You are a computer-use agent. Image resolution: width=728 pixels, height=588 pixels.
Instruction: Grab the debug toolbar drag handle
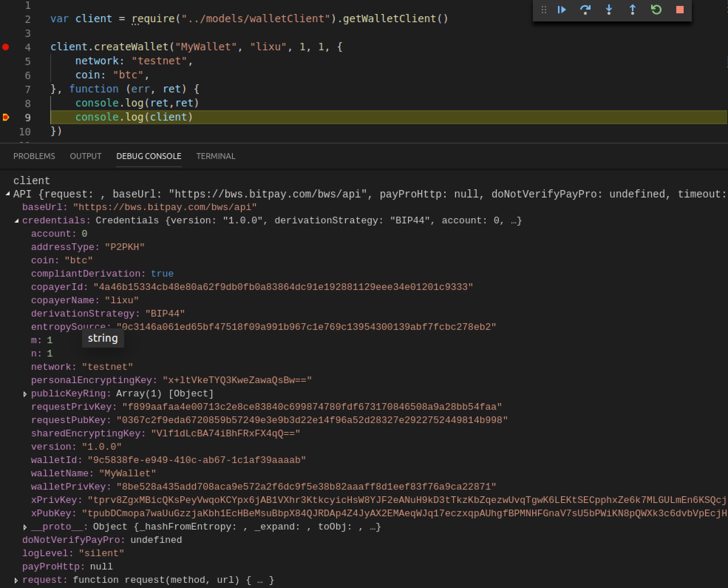point(544,10)
